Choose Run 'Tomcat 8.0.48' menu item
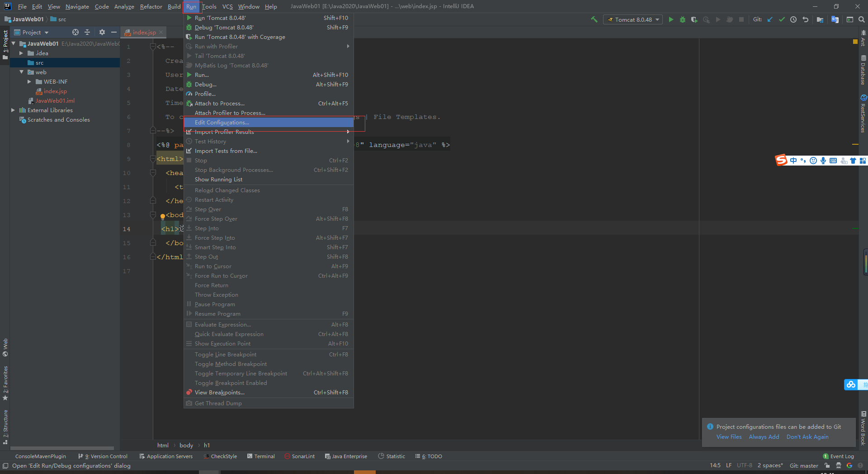 (x=269, y=18)
